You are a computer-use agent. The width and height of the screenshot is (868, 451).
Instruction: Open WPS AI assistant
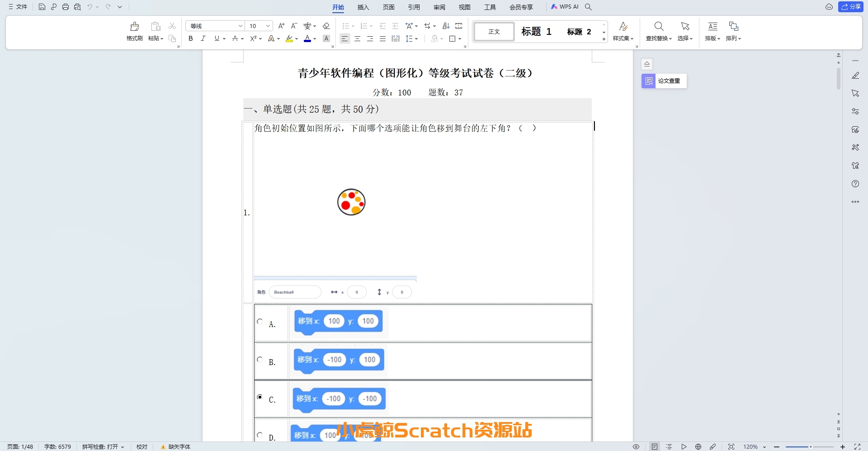click(565, 7)
